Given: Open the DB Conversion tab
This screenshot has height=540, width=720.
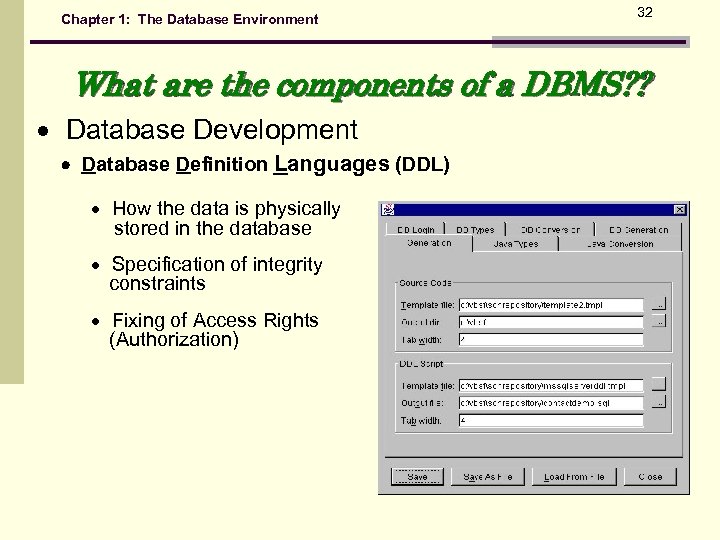Looking at the screenshot, I should point(550,230).
